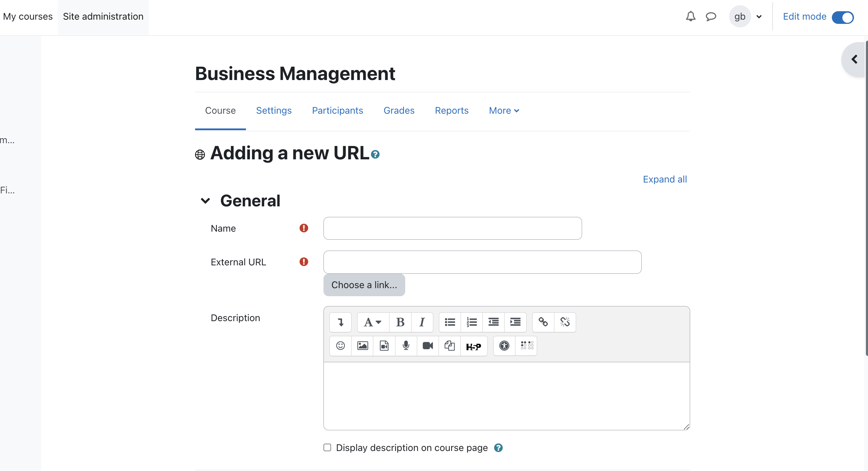Image resolution: width=868 pixels, height=471 pixels.
Task: Click the record audio microphone icon
Action: tap(406, 346)
